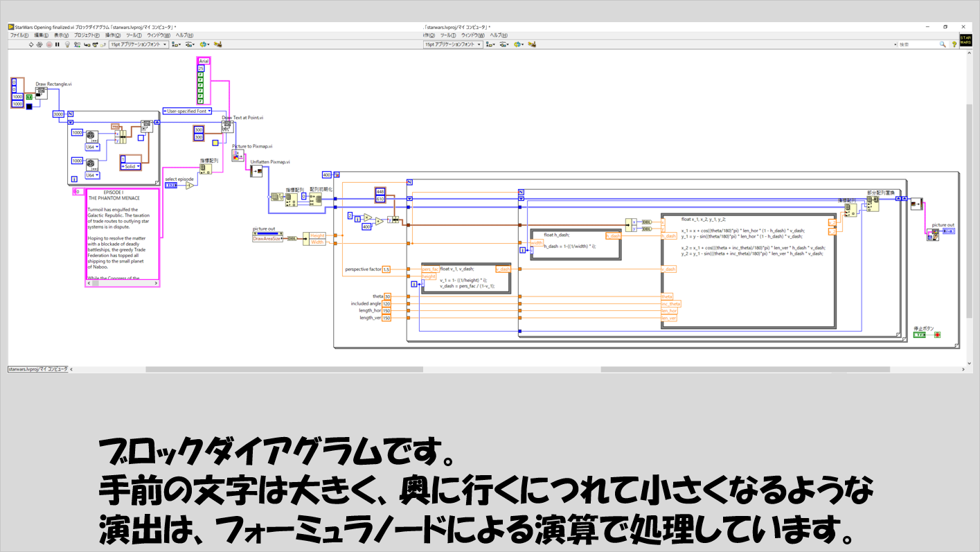The width and height of the screenshot is (980, 552).
Task: Click the search input field
Action: click(918, 44)
